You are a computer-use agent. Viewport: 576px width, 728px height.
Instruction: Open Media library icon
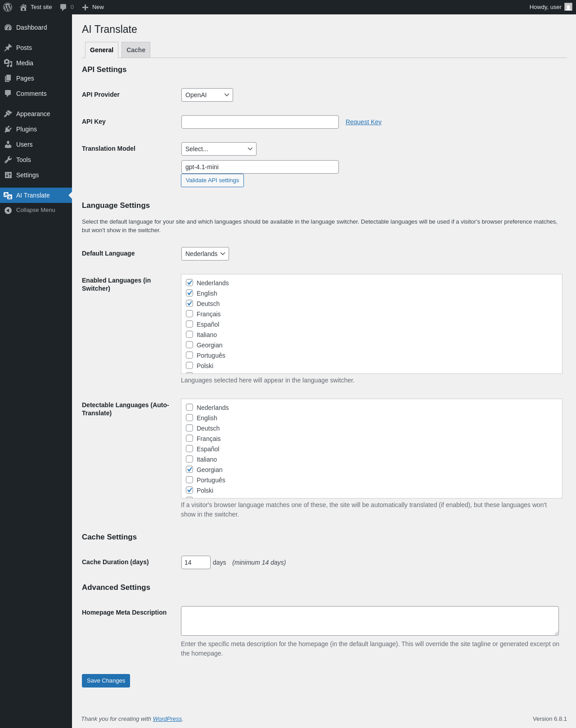coord(8,63)
